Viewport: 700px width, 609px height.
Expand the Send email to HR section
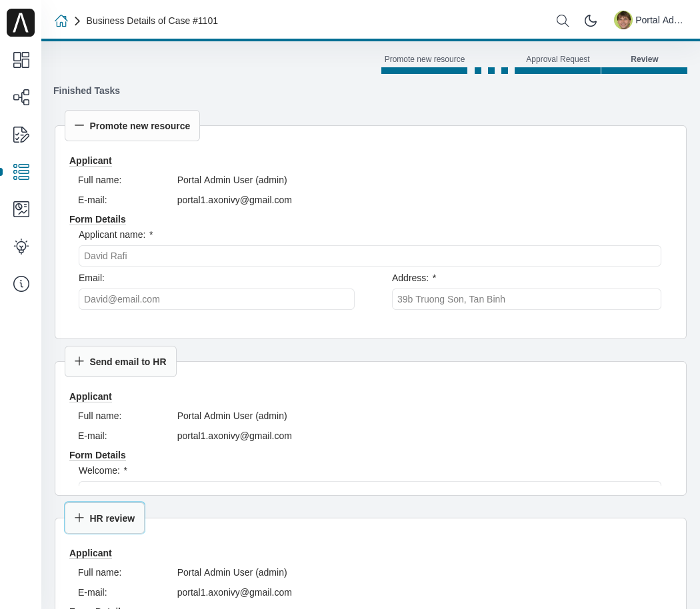[121, 362]
